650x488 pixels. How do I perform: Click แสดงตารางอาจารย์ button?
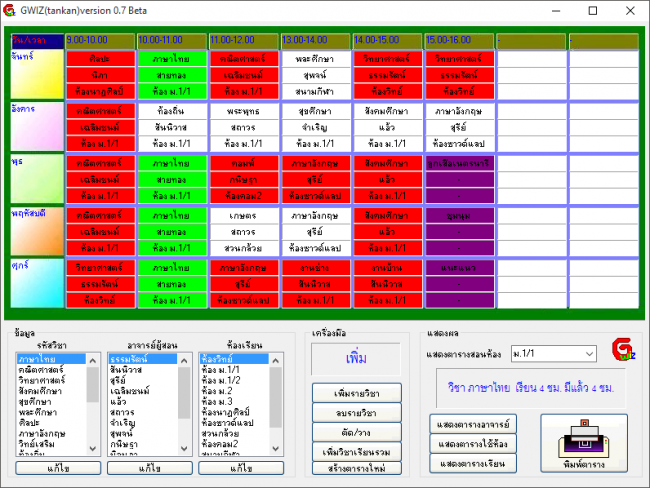(x=473, y=424)
